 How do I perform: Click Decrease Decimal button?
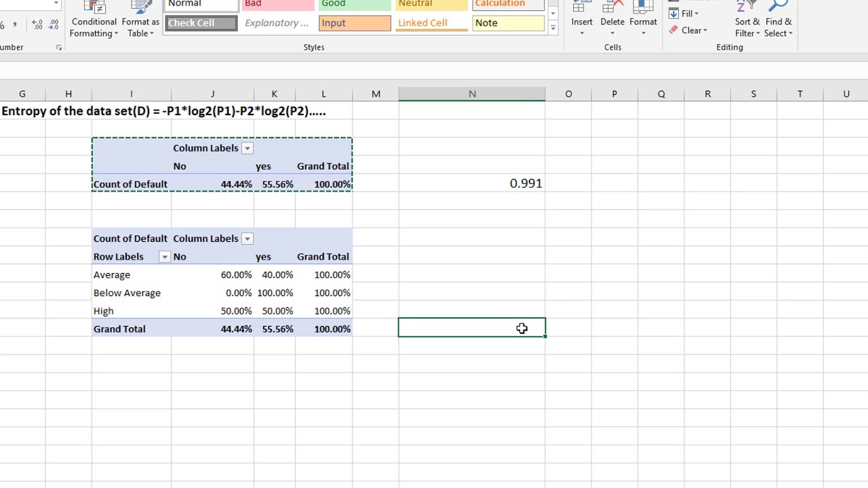coord(54,24)
